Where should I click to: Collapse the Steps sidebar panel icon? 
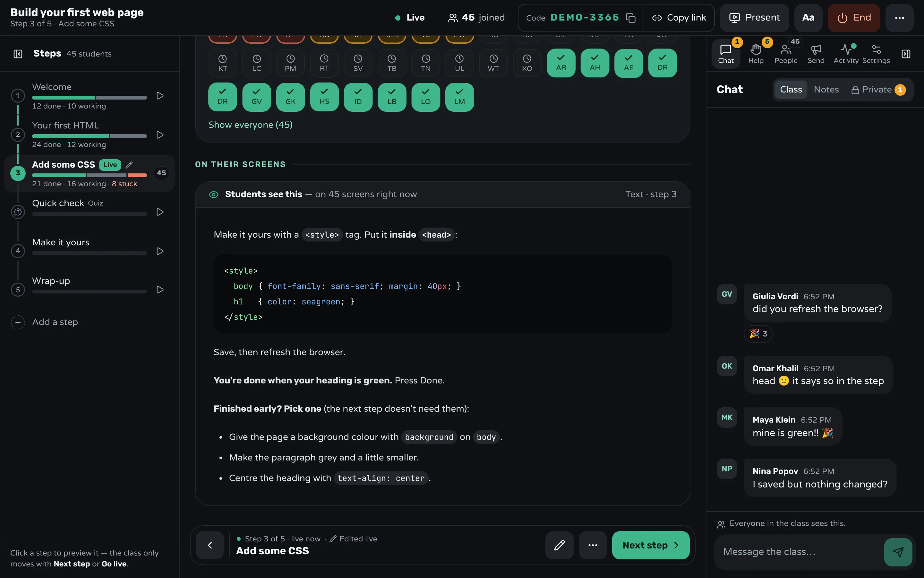coord(18,54)
